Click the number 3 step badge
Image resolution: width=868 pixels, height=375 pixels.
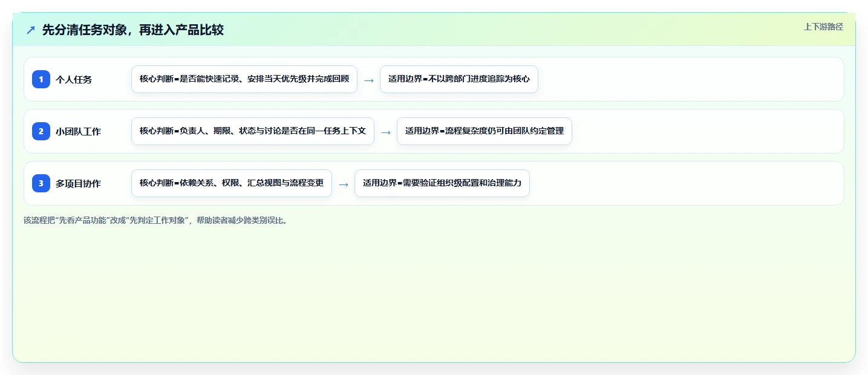tap(41, 183)
